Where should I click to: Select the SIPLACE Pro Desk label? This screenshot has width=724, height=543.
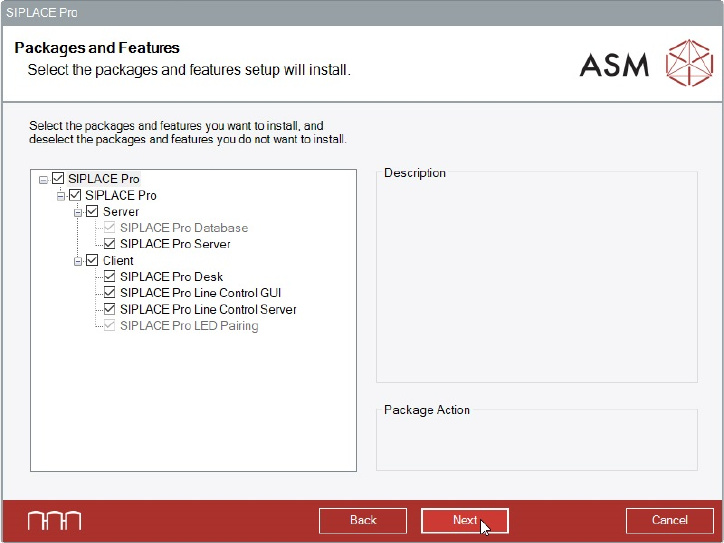tap(171, 277)
